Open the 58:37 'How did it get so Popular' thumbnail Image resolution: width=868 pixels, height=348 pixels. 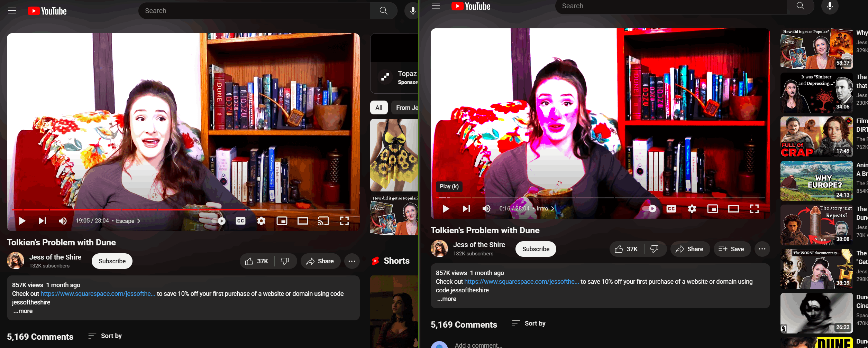pyautogui.click(x=817, y=49)
